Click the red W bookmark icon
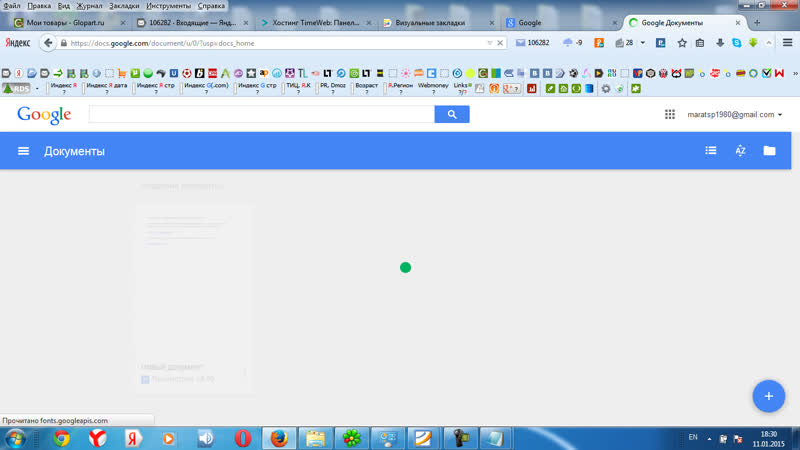 pyautogui.click(x=779, y=73)
